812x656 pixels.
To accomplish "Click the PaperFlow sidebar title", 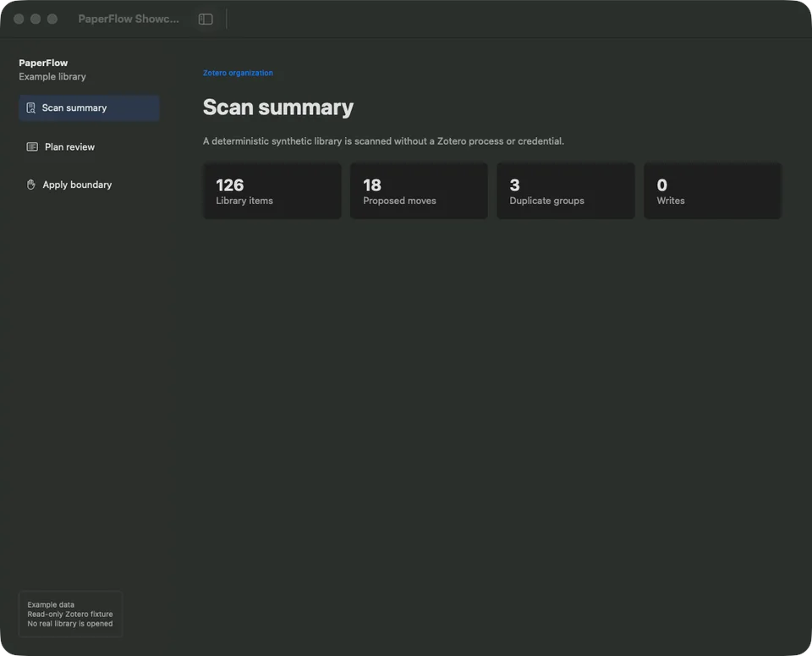I will pos(43,63).
